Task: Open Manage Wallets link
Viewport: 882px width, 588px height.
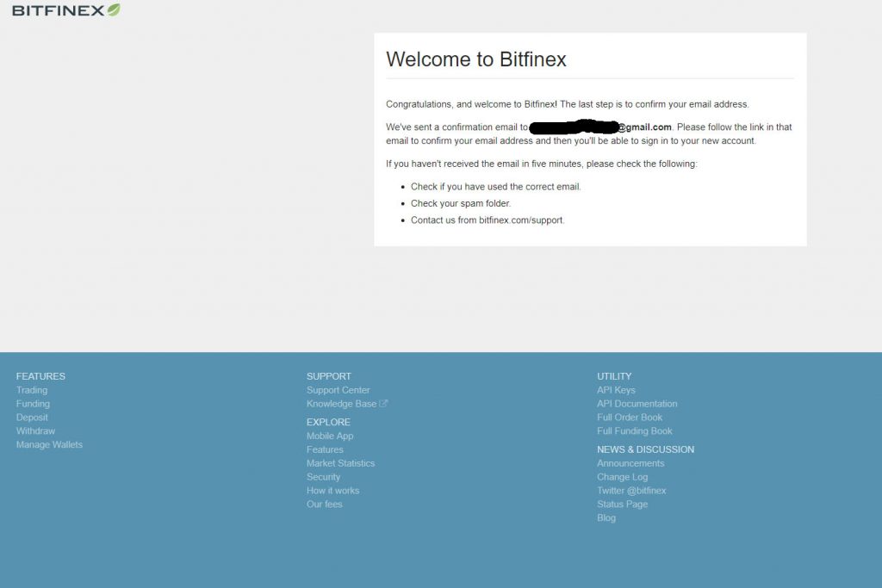Action: pos(49,444)
